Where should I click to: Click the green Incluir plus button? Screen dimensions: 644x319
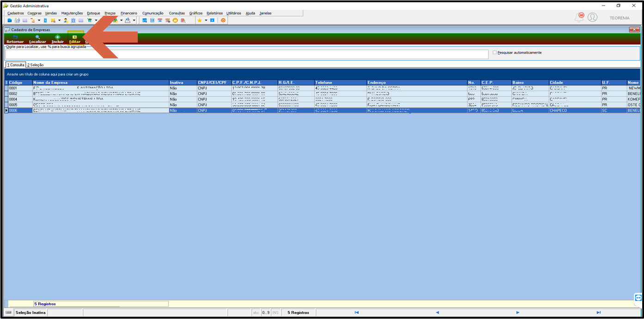click(x=57, y=39)
